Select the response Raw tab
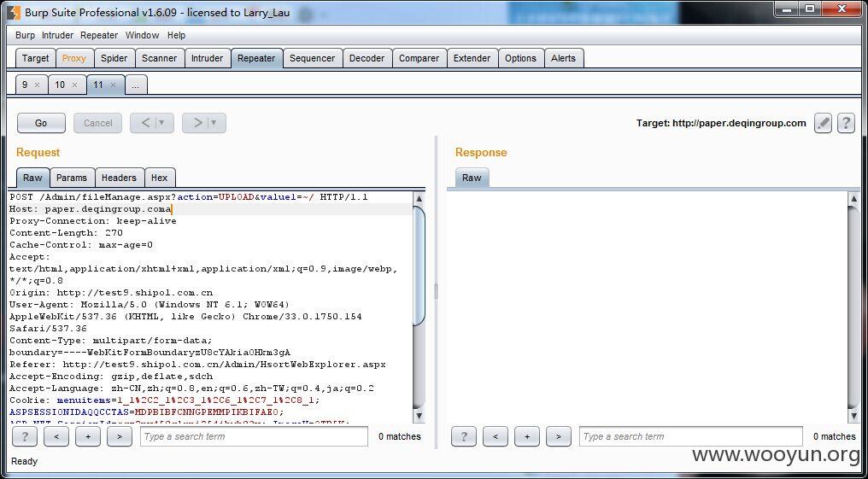The height and width of the screenshot is (479, 868). [x=472, y=178]
